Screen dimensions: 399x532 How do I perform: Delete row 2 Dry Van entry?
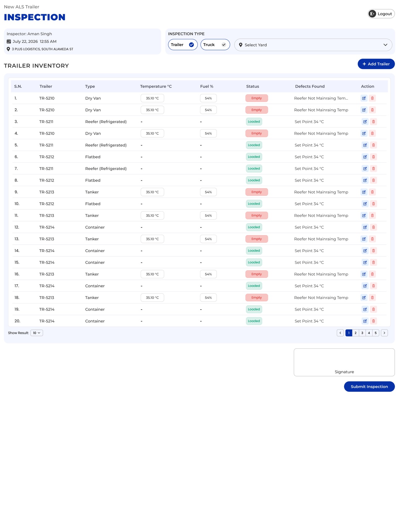click(x=372, y=110)
